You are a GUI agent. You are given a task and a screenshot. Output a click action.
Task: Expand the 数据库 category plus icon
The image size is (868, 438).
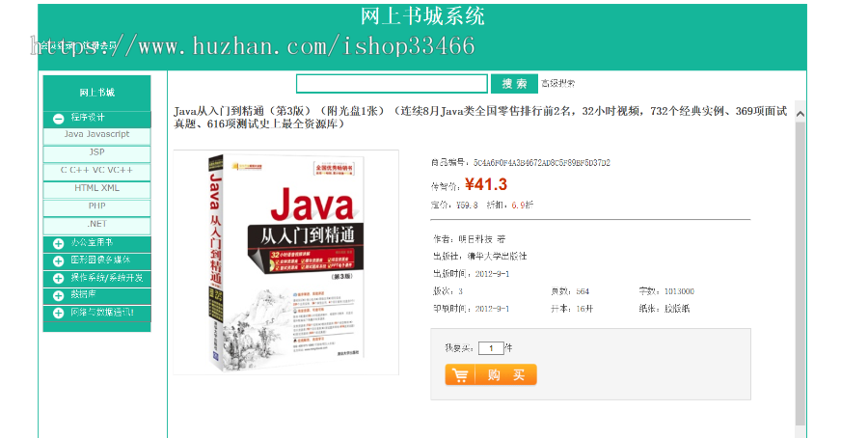point(58,295)
